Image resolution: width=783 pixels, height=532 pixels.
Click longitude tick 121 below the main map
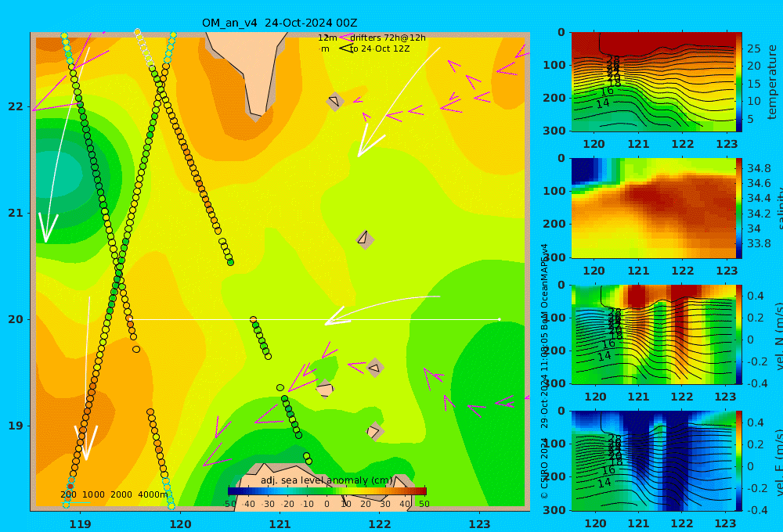pyautogui.click(x=280, y=524)
